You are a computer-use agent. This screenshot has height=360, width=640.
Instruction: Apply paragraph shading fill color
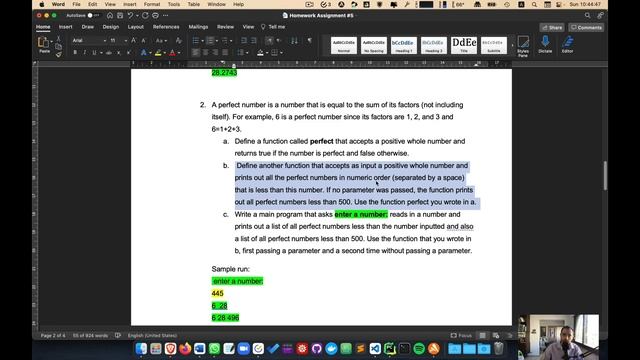tap(260, 53)
